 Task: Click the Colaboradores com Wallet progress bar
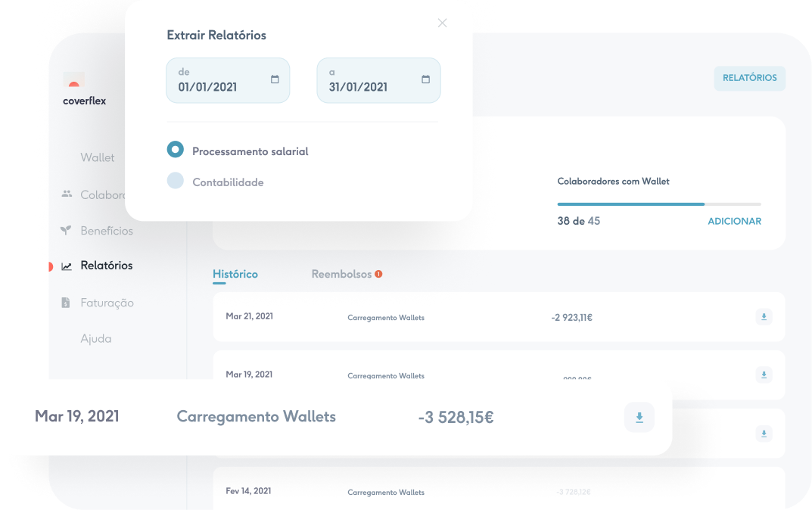(x=658, y=204)
